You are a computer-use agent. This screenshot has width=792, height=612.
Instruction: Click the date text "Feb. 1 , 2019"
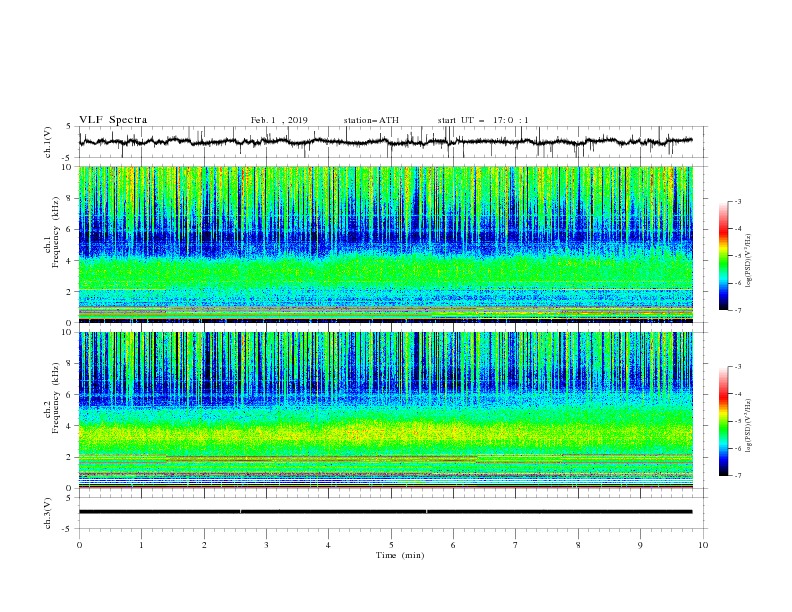point(279,120)
